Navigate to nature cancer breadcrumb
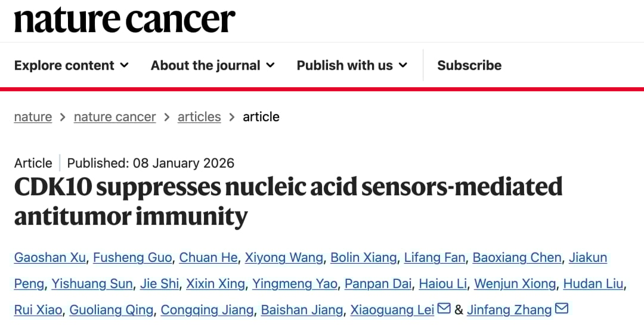 point(114,116)
